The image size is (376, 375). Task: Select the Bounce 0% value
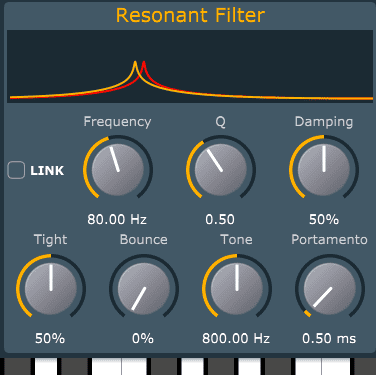point(143,338)
